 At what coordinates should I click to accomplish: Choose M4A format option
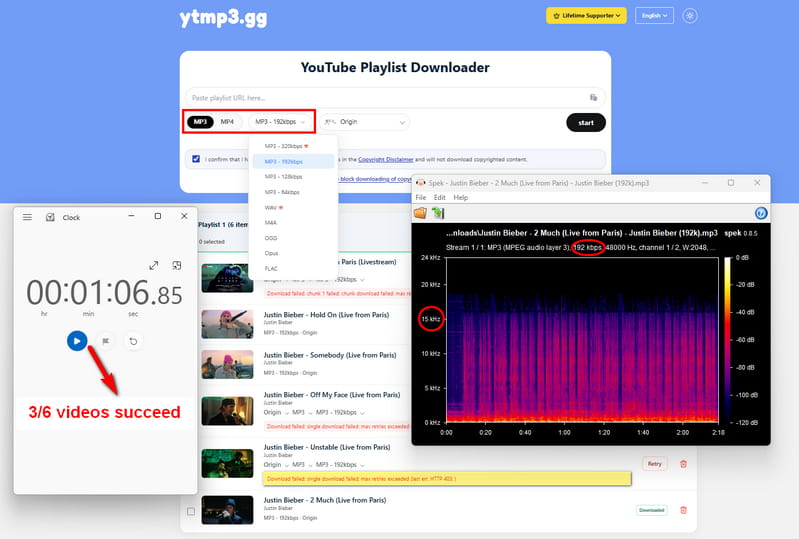[293, 223]
